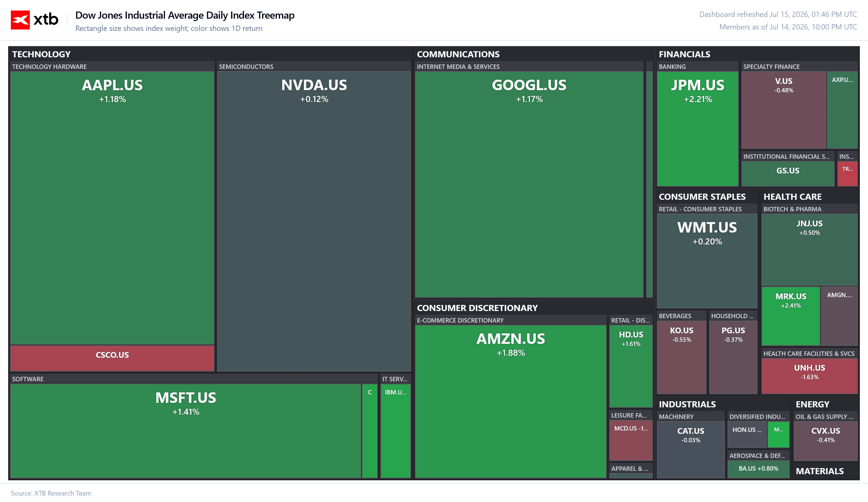
Task: Click the SPECIALTY FINANCE group label
Action: click(x=771, y=66)
